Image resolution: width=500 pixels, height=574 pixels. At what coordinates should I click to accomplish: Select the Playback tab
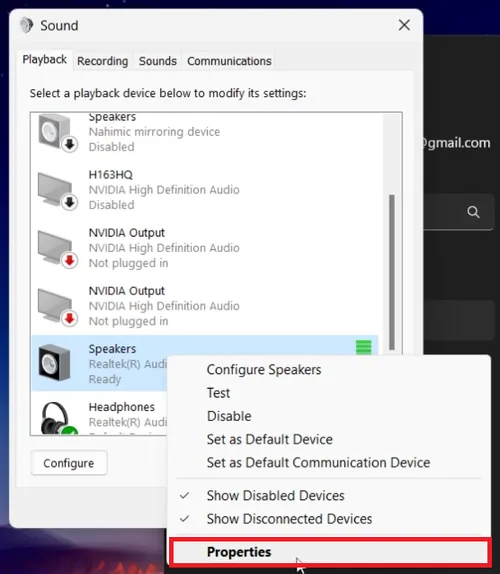(45, 59)
